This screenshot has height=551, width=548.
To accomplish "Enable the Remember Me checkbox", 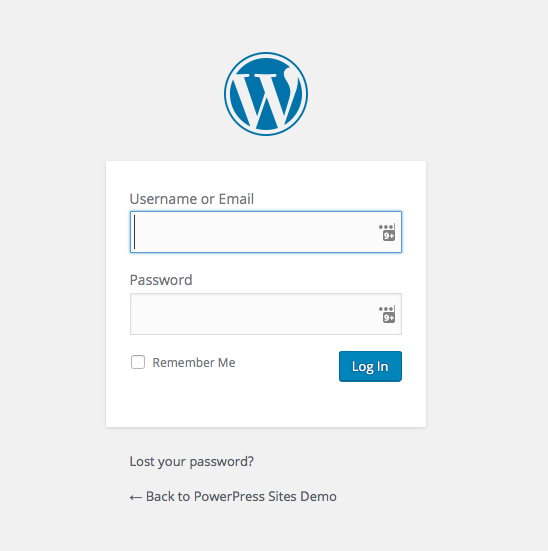I will pyautogui.click(x=138, y=362).
